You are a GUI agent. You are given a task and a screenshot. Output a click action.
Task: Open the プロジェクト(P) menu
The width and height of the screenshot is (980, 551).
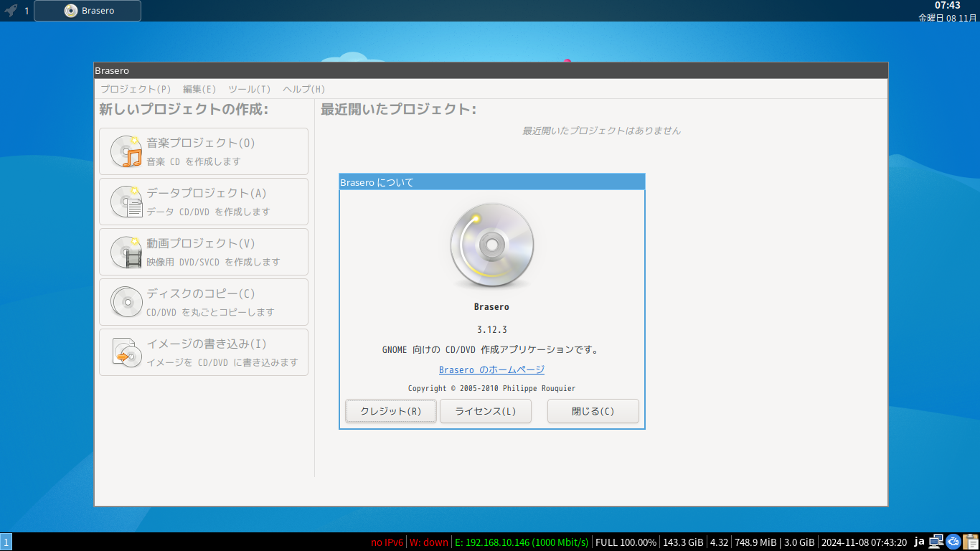tap(136, 89)
